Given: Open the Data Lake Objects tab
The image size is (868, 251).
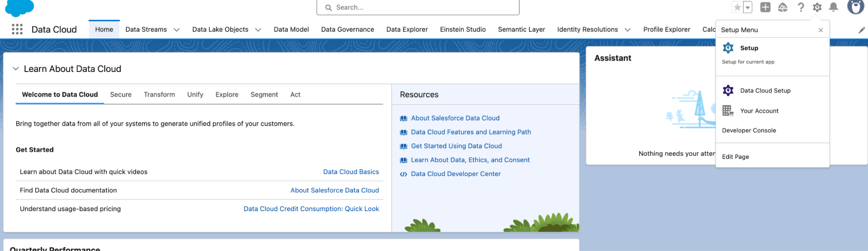Looking at the screenshot, I should click(220, 29).
